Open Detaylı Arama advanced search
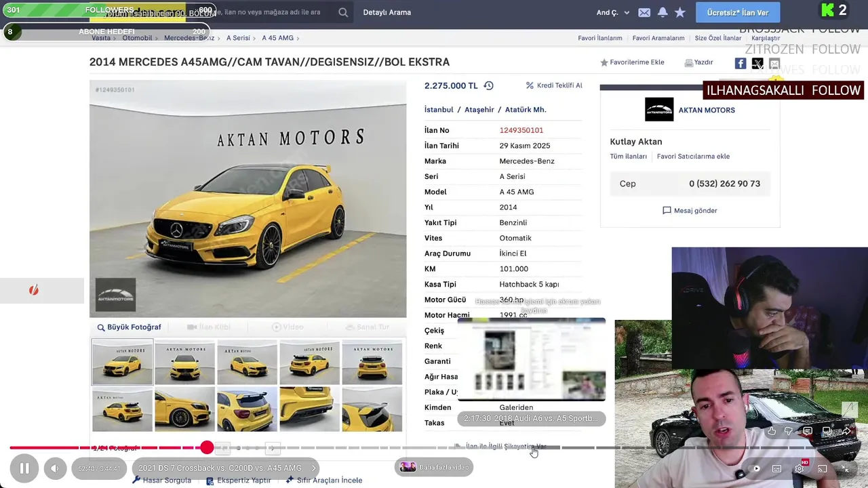 pos(387,12)
